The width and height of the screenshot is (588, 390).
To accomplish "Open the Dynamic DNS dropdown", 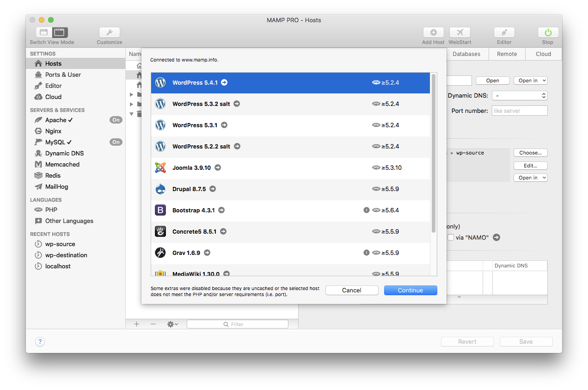I will (520, 96).
